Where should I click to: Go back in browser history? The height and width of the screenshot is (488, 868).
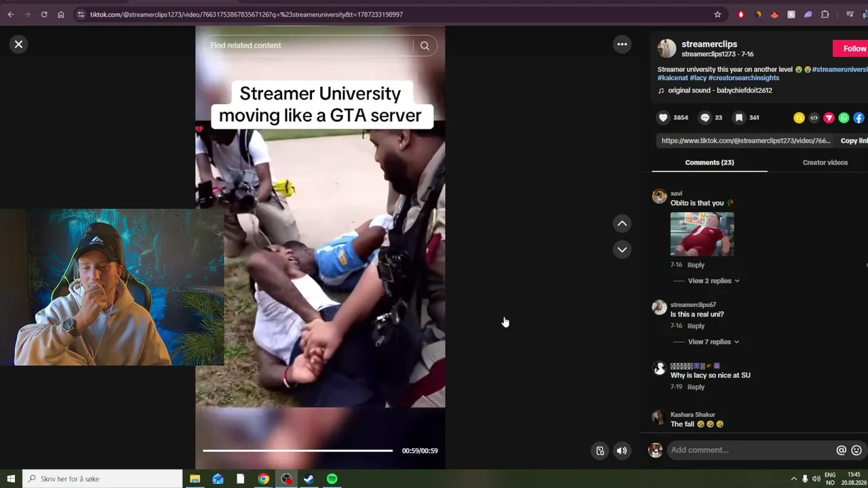pyautogui.click(x=10, y=14)
